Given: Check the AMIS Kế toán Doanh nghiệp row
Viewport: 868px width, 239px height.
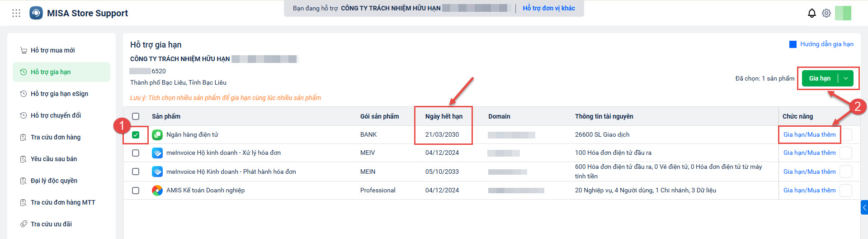Looking at the screenshot, I should click(x=136, y=191).
